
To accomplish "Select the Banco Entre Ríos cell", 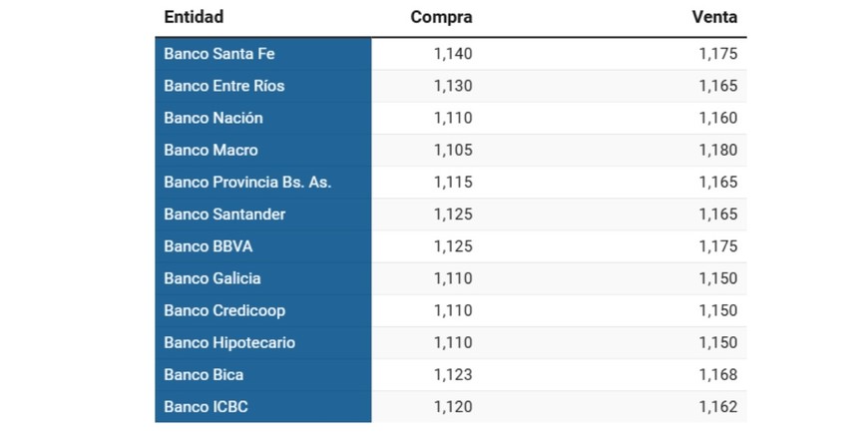I will coord(223,86).
